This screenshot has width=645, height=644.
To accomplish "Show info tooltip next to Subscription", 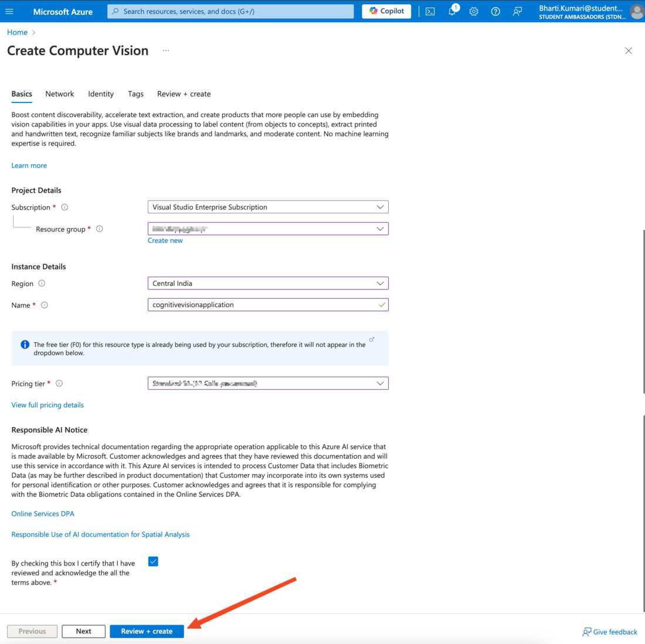I will point(64,207).
